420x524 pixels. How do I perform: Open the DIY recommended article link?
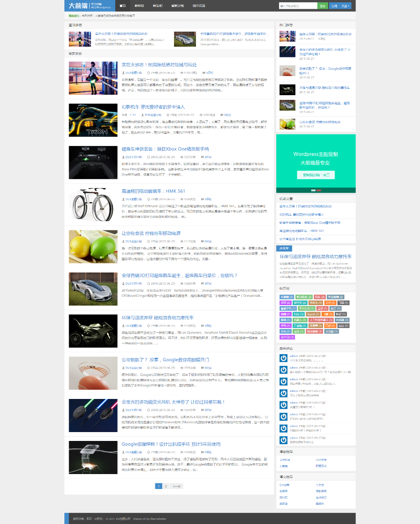(x=284, y=485)
